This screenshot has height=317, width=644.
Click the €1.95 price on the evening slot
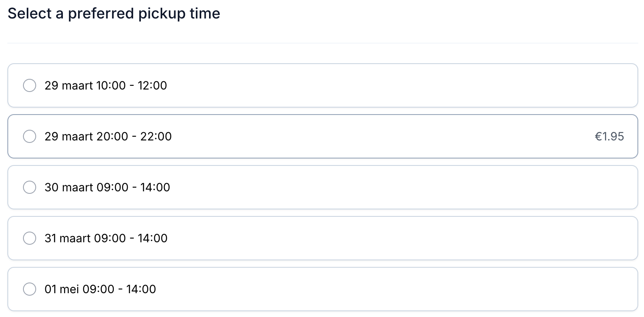[x=609, y=136]
